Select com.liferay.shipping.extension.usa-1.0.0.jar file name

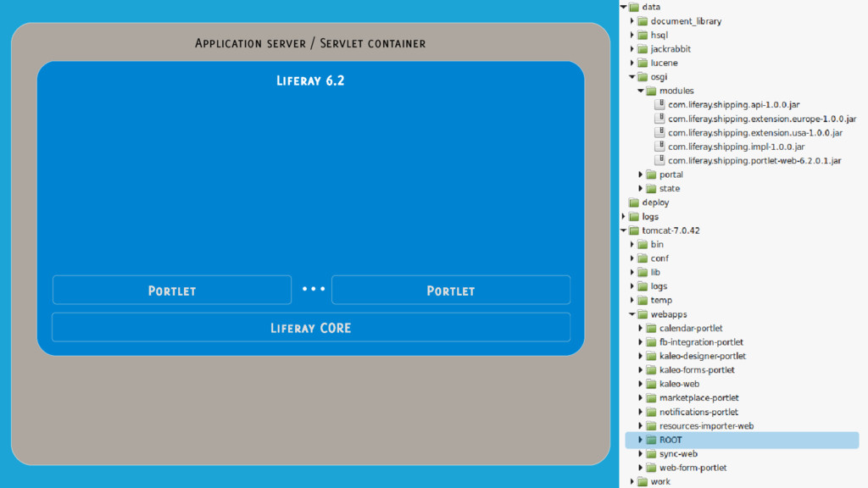[755, 133]
